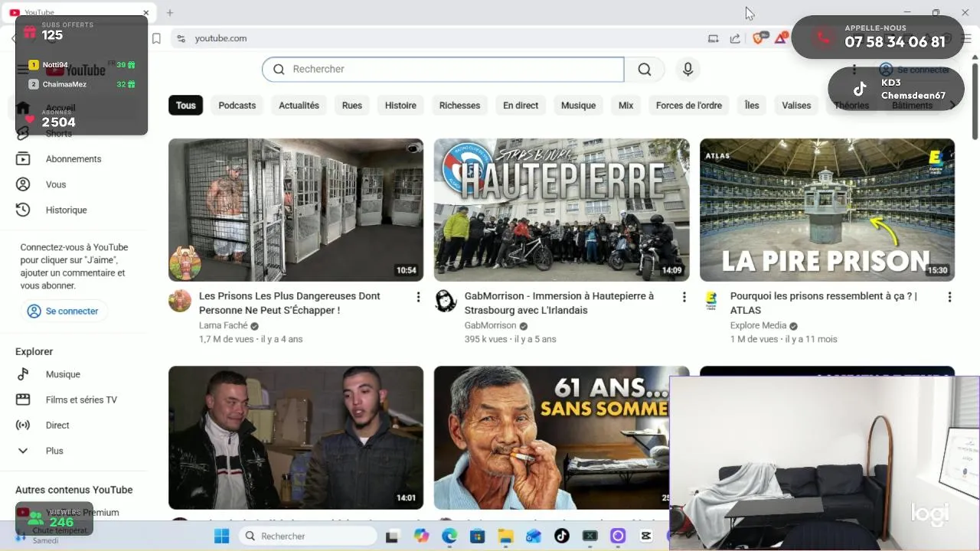Select the Tous filter chip
Screen dimensions: 980x551
(x=186, y=106)
